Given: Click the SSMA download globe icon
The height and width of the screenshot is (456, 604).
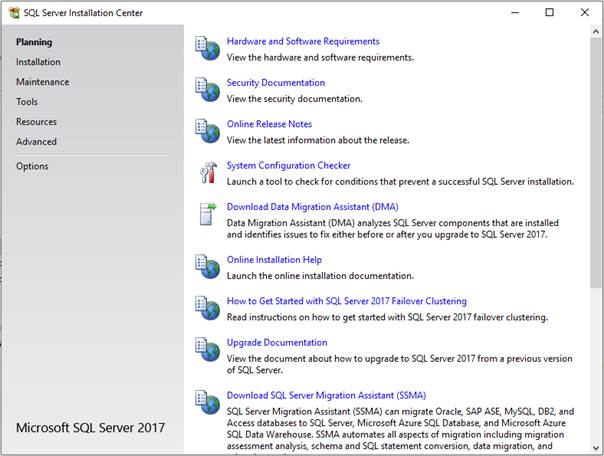Looking at the screenshot, I should click(207, 402).
